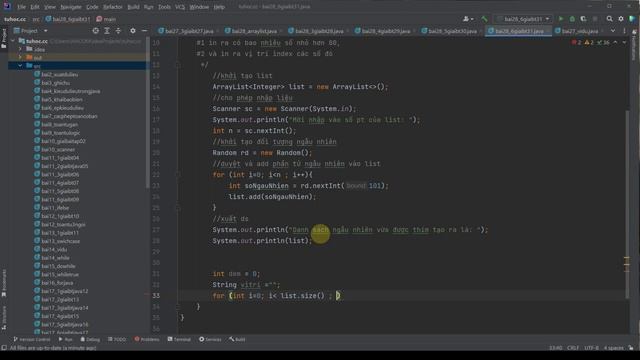
Task: Toggle Project tool window side button
Action: [x=4, y=38]
